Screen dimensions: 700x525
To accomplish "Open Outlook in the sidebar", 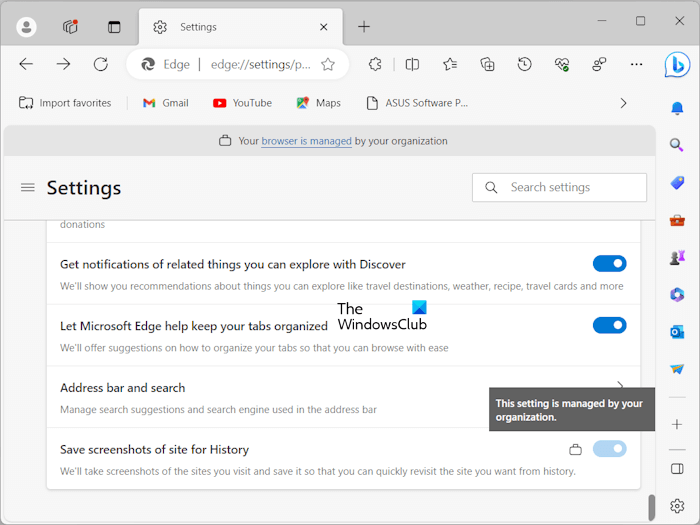I will [677, 332].
